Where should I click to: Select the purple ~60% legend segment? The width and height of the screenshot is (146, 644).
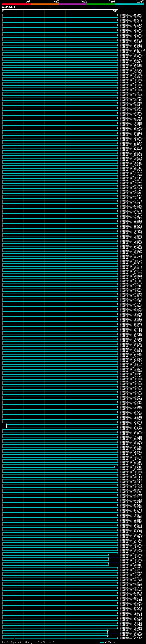73,4
